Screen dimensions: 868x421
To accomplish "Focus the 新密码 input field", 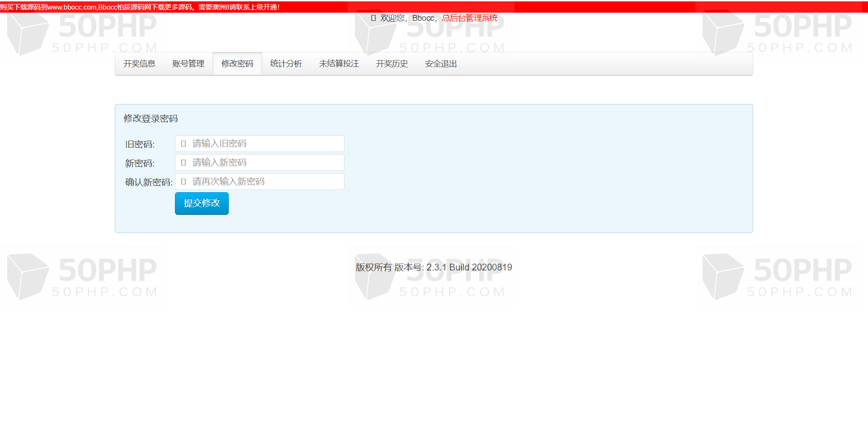I will pos(259,163).
